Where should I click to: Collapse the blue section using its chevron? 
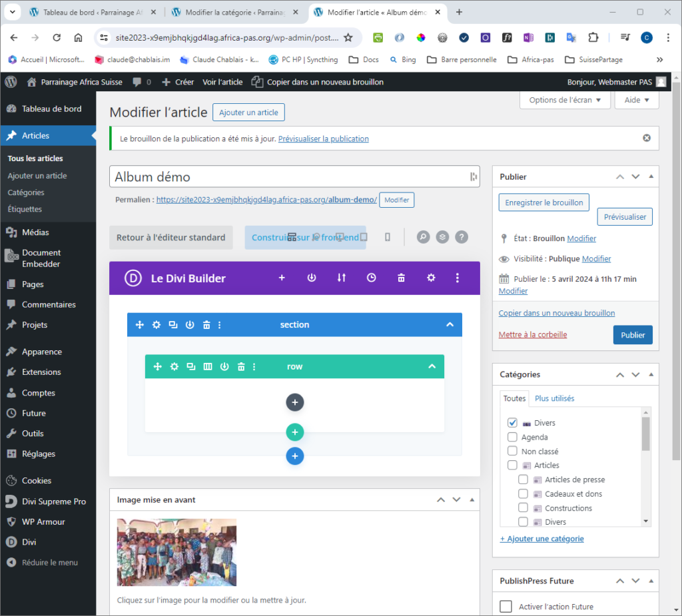450,325
